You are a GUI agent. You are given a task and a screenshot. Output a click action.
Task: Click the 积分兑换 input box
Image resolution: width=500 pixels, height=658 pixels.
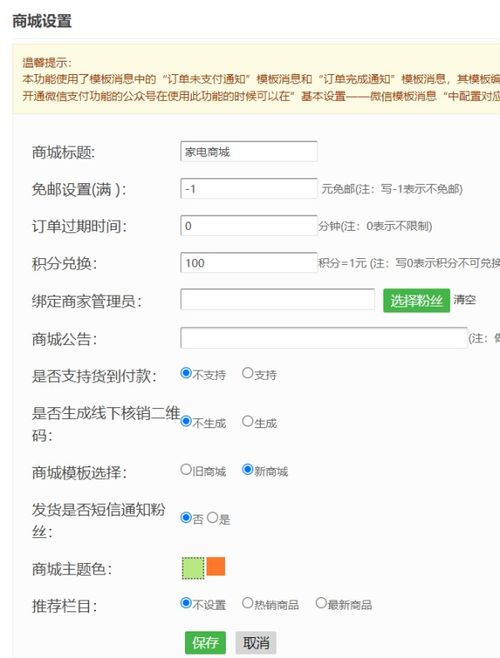tap(249, 263)
